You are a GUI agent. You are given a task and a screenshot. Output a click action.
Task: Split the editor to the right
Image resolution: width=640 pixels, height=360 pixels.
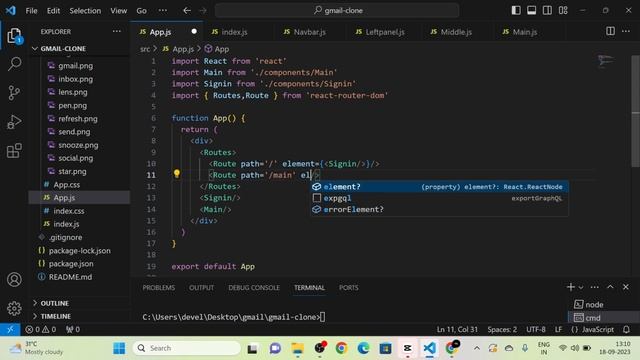click(x=610, y=31)
